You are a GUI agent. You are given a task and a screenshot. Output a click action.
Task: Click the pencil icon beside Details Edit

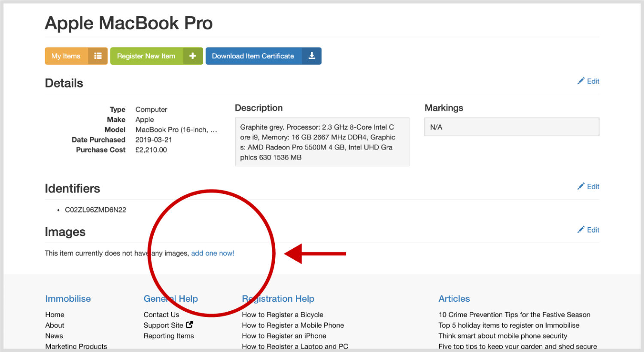click(581, 81)
